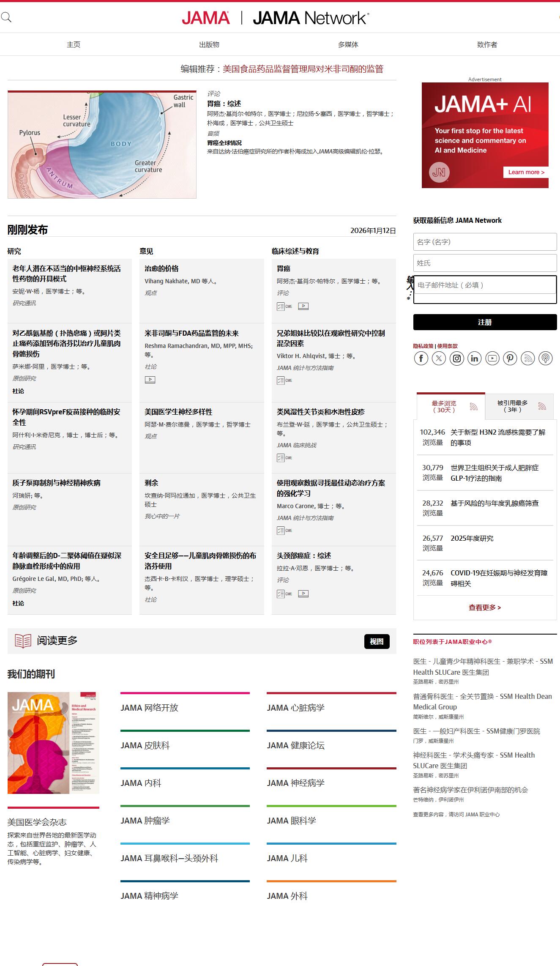Open the JAMA 儿科 journal
Image resolution: width=560 pixels, height=966 pixels.
click(287, 858)
